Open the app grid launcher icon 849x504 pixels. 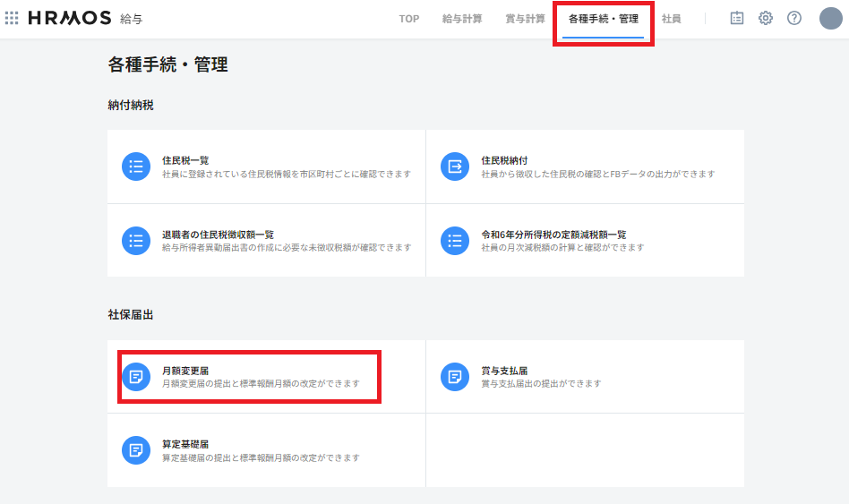12,18
